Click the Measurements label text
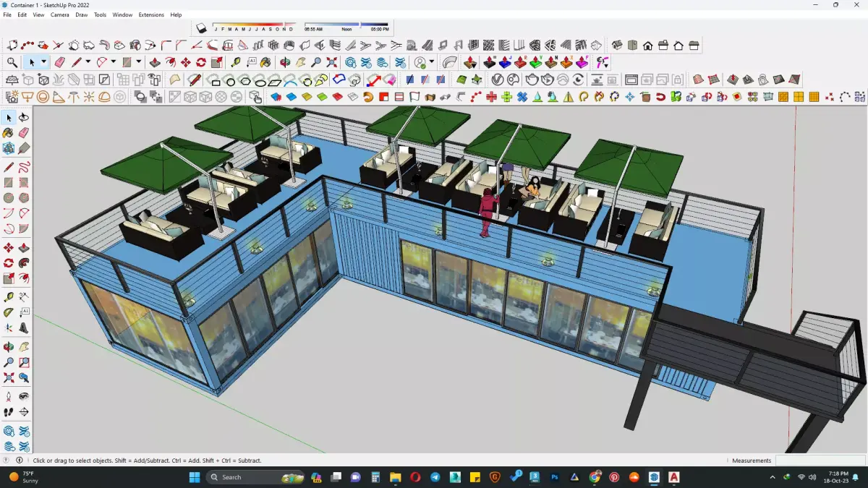The image size is (868, 488). 752,461
